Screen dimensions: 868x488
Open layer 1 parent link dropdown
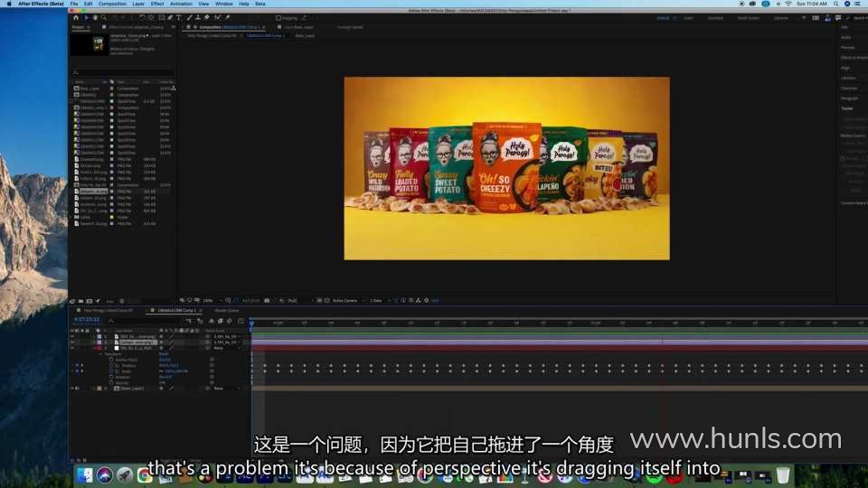tap(227, 336)
